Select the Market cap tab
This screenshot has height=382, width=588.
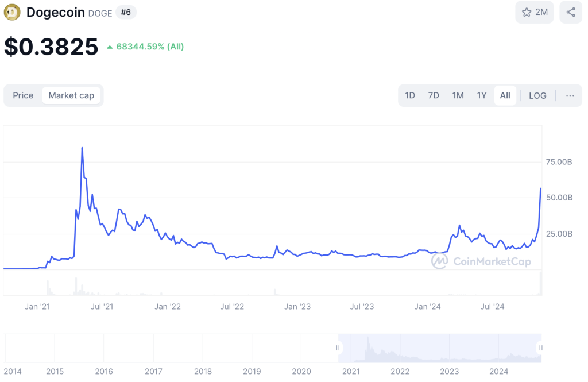71,96
